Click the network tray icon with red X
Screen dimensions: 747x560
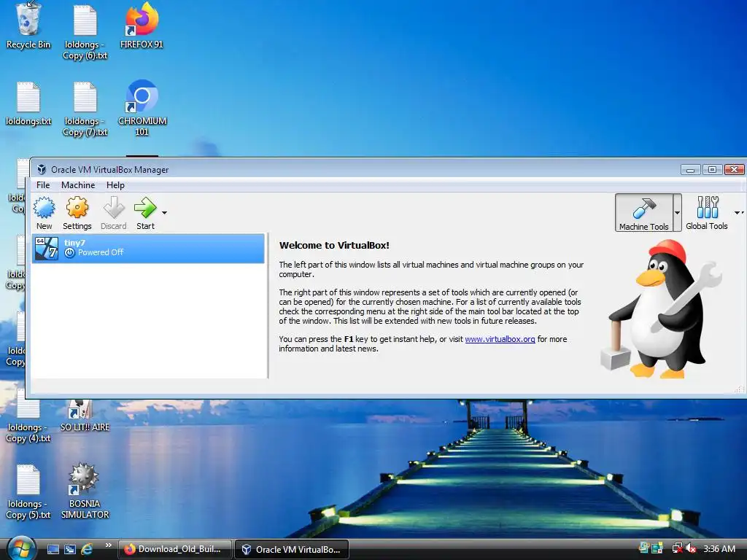[676, 548]
